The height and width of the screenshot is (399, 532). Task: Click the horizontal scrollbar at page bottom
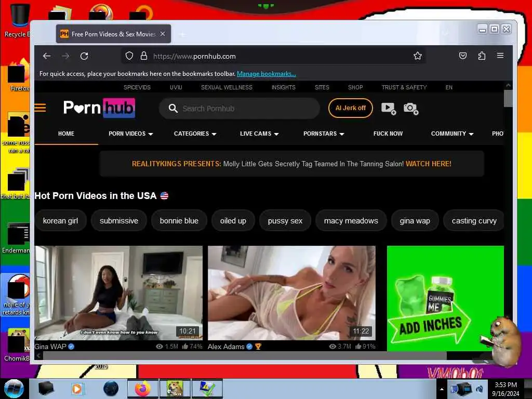pyautogui.click(x=244, y=355)
